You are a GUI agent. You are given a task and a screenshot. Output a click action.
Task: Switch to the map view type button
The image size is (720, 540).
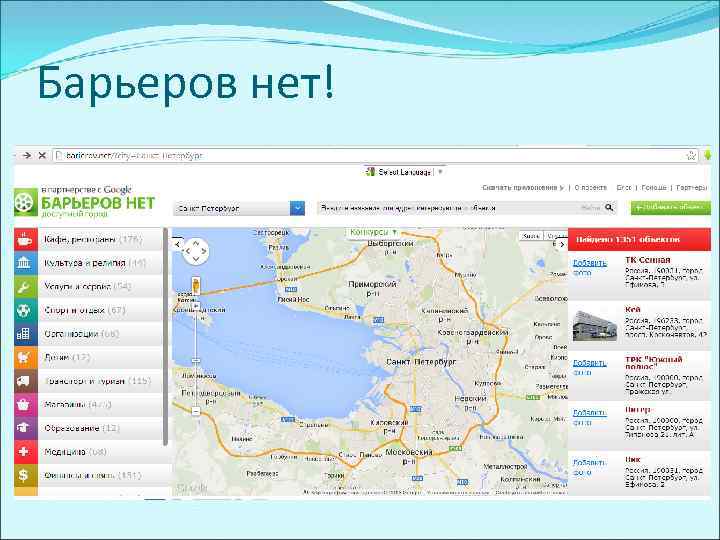coord(531,236)
